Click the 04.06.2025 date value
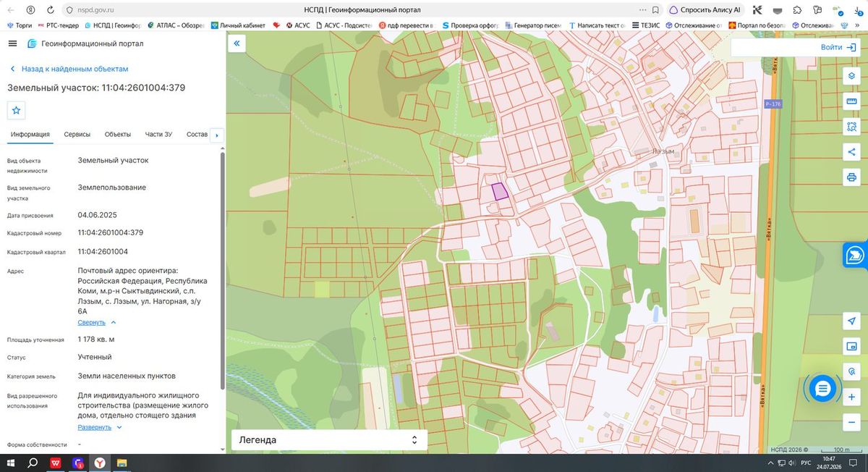Screen dimensions: 868x472 point(98,215)
